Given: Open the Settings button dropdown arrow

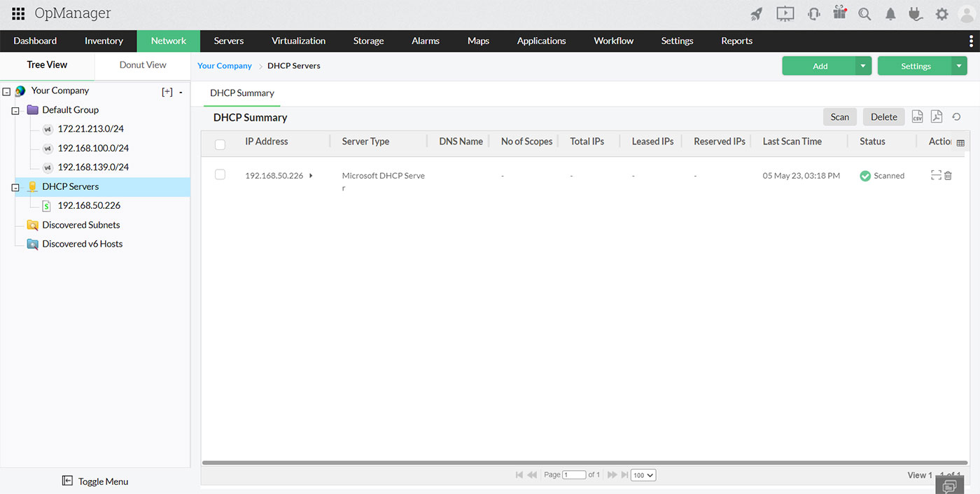Looking at the screenshot, I should point(959,66).
